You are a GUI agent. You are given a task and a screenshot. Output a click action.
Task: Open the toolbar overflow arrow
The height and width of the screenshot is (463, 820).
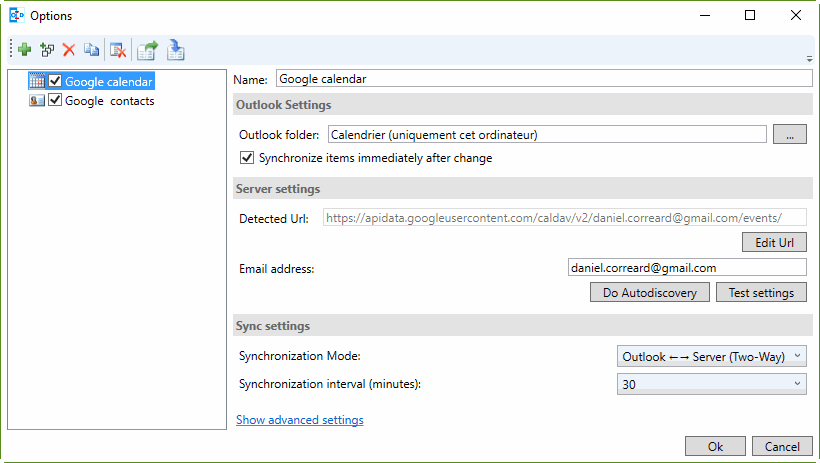coord(808,58)
